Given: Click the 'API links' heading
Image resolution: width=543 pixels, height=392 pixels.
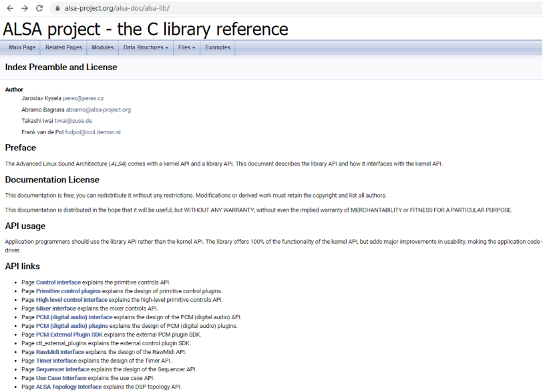Looking at the screenshot, I should point(23,266).
